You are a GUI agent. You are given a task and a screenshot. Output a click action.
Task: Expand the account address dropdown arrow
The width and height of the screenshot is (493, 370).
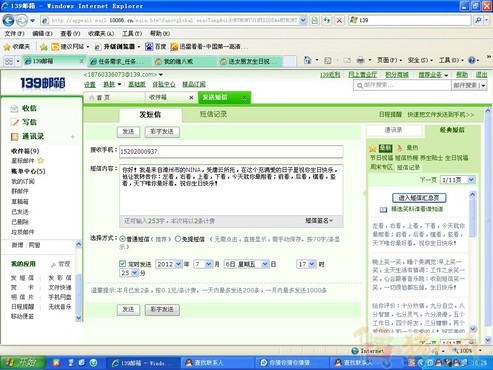click(x=161, y=75)
